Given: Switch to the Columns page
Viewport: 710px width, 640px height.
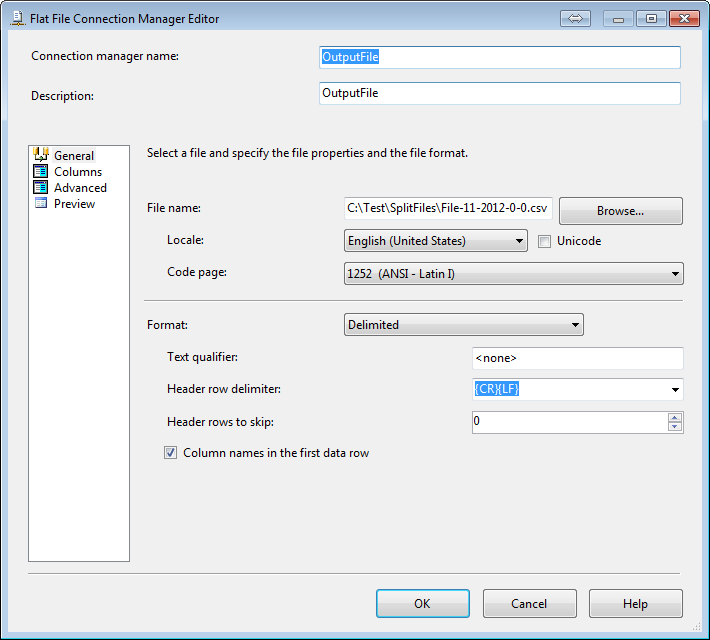Looking at the screenshot, I should click(x=78, y=172).
